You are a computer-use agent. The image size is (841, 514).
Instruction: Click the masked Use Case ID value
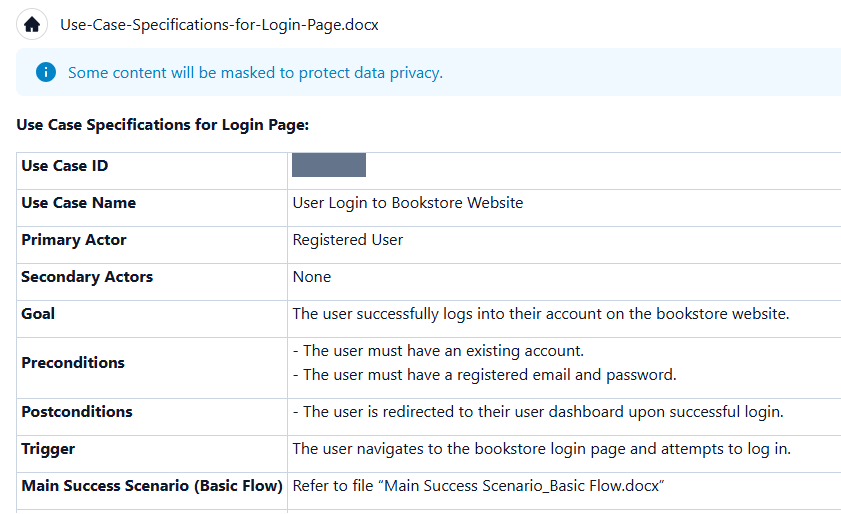[329, 165]
